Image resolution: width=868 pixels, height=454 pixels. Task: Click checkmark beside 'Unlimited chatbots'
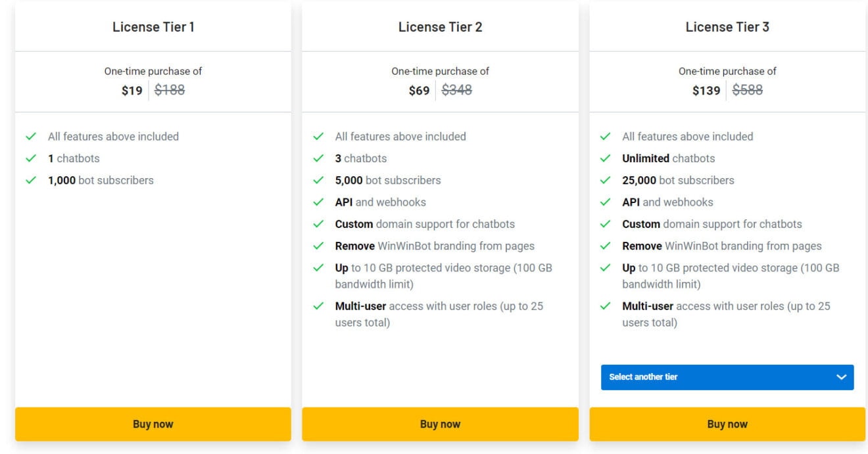(x=606, y=158)
